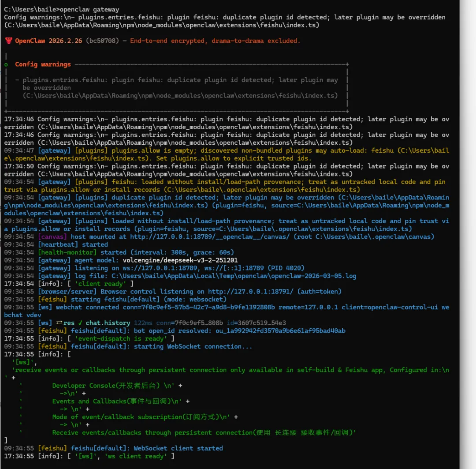Click the grey 'be overridden' line inside warnings box

pyautogui.click(x=46, y=88)
